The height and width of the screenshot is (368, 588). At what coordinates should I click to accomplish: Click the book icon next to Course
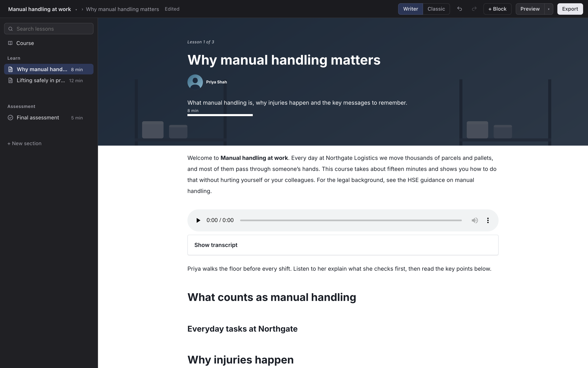(x=10, y=43)
